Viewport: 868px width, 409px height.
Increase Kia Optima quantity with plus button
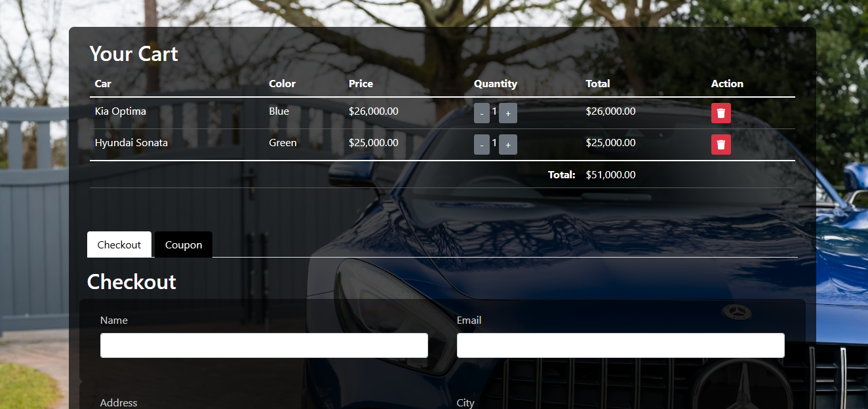508,113
